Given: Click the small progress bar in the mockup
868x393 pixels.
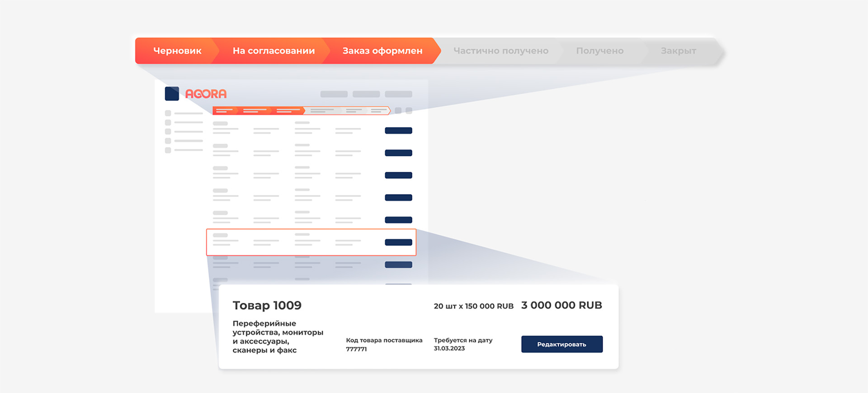Looking at the screenshot, I should (x=302, y=111).
